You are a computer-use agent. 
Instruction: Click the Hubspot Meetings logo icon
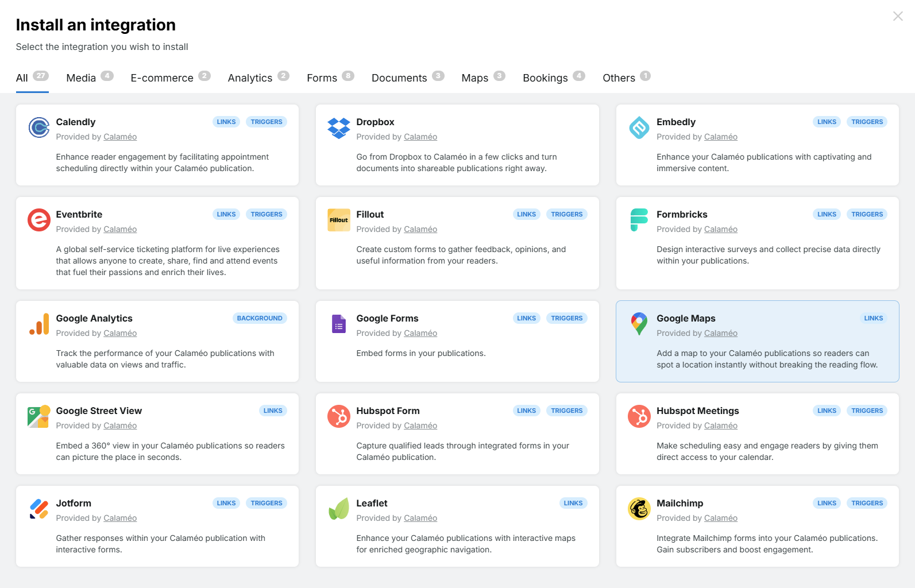click(639, 416)
